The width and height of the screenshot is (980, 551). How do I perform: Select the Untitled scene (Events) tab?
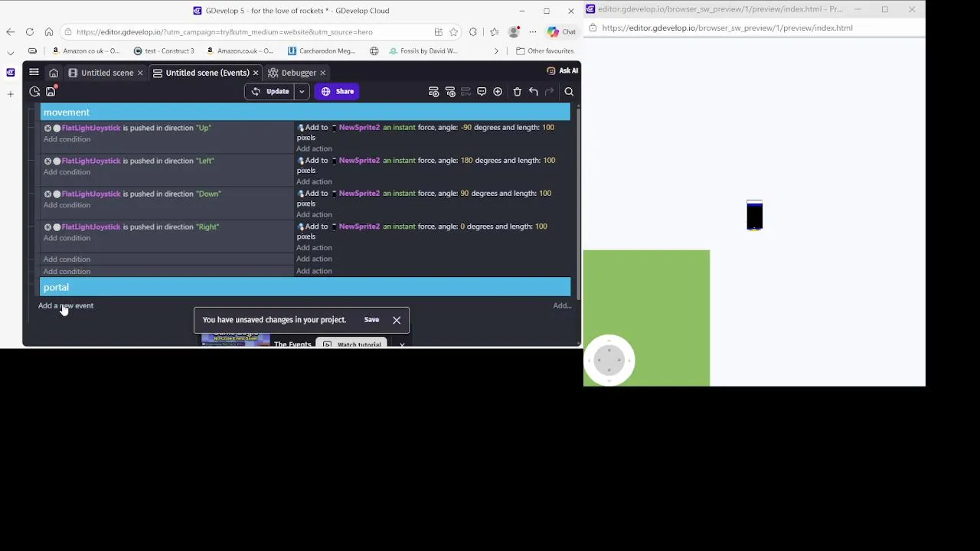point(207,73)
